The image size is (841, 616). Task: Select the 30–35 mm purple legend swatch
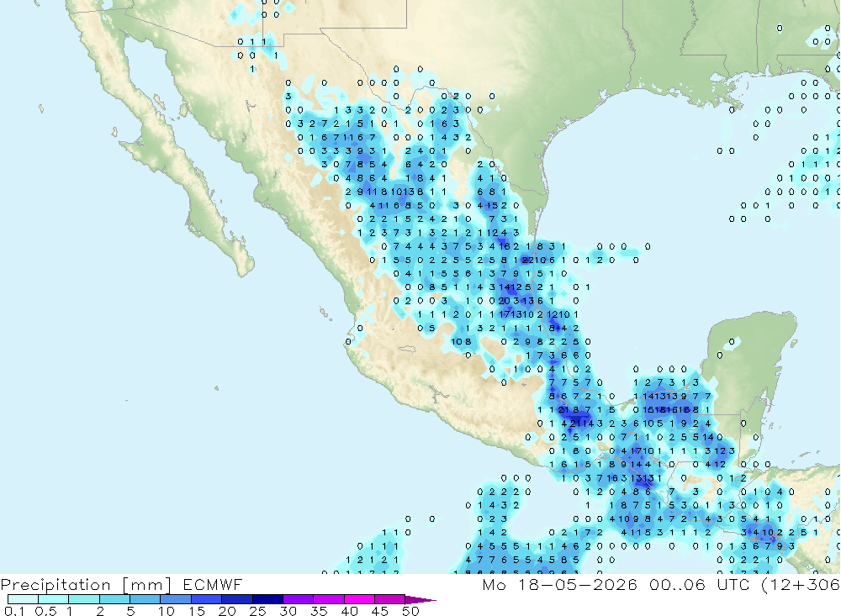[x=299, y=599]
